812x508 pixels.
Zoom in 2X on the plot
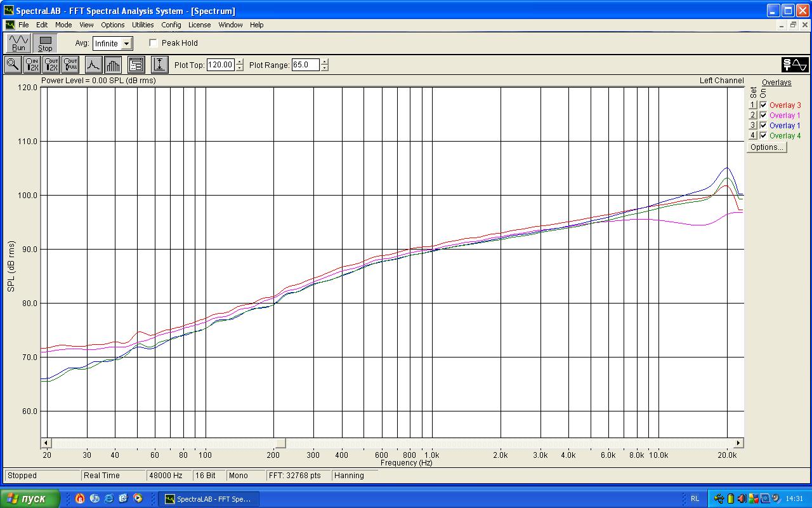32,65
